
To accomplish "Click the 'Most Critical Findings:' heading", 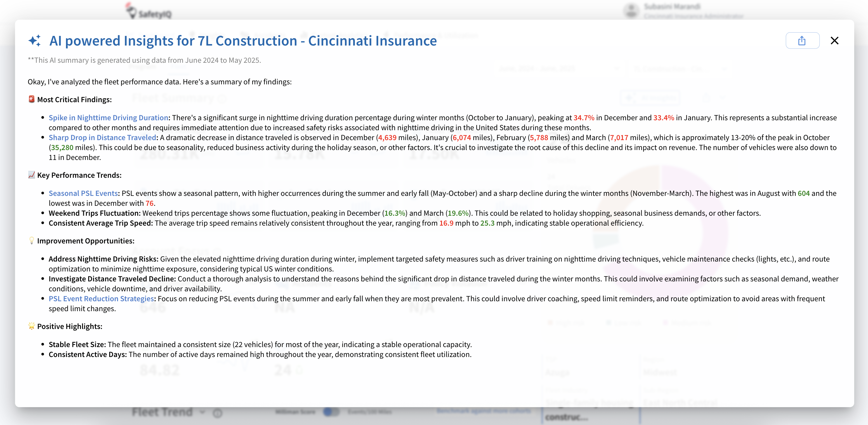I will point(74,100).
